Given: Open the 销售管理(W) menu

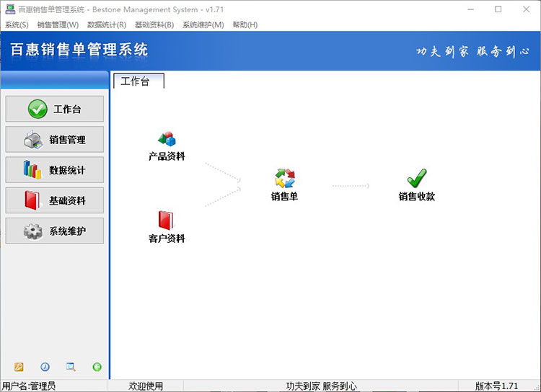Looking at the screenshot, I should coord(58,24).
